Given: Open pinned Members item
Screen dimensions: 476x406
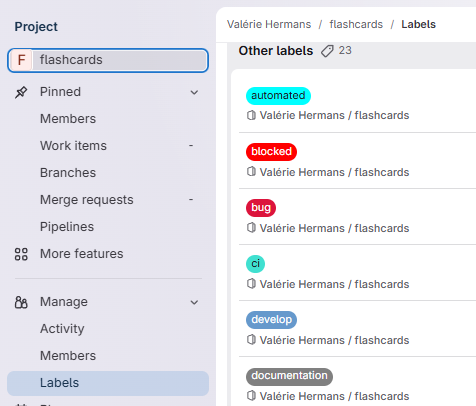Looking at the screenshot, I should pyautogui.click(x=108, y=119).
